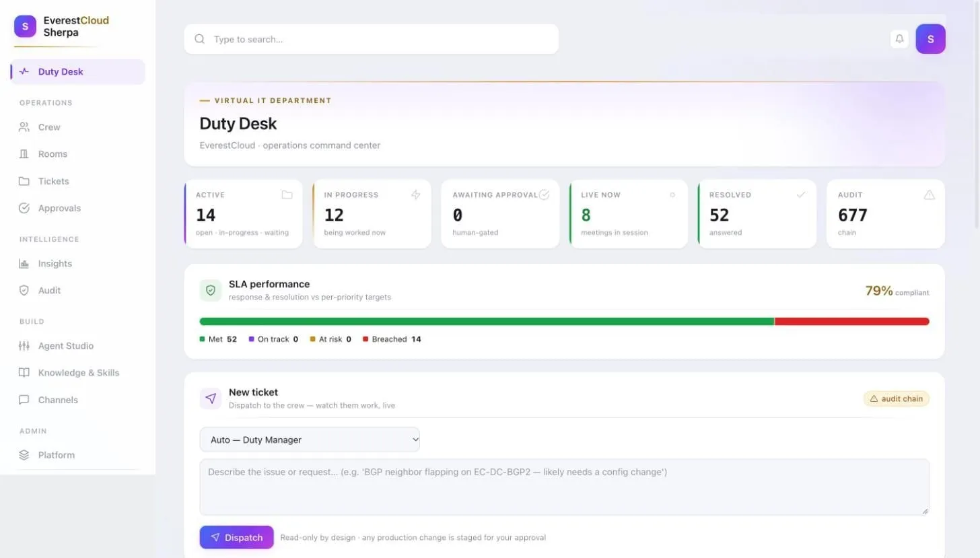980x558 pixels.
Task: Open the Tickets section
Action: point(78,181)
